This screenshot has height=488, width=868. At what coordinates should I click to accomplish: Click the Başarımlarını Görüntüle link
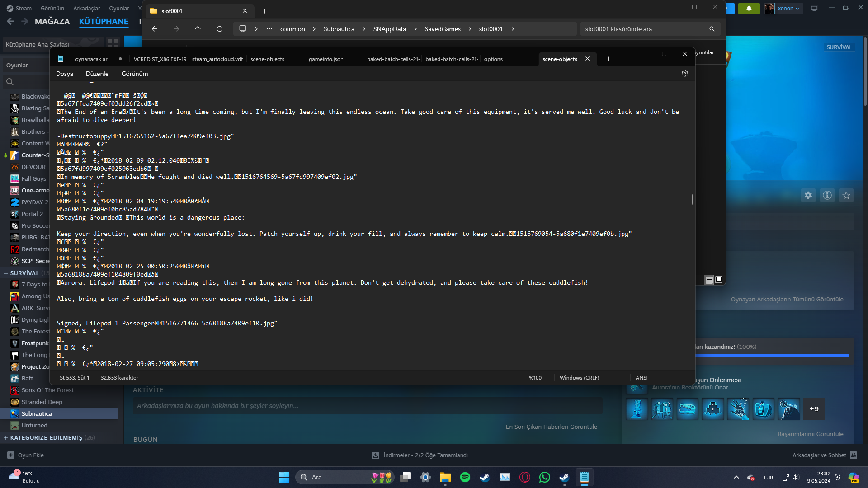[810, 434]
